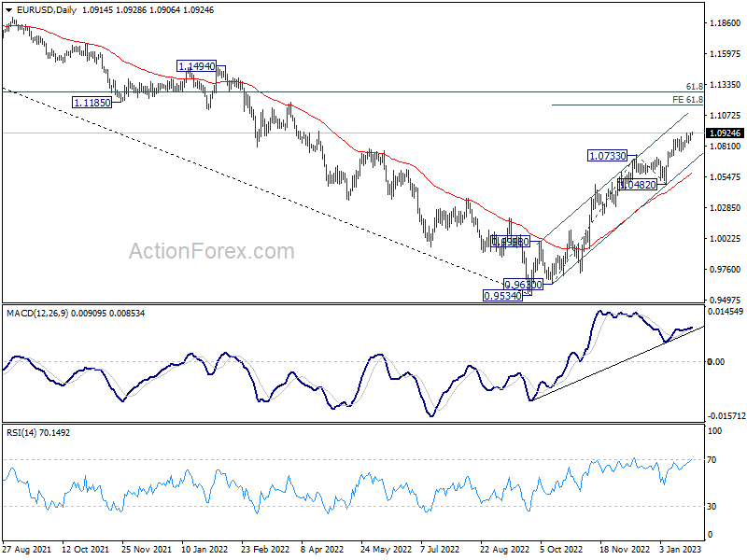747x560 pixels.
Task: Click the 0.97600 price axis value
Action: (726, 270)
